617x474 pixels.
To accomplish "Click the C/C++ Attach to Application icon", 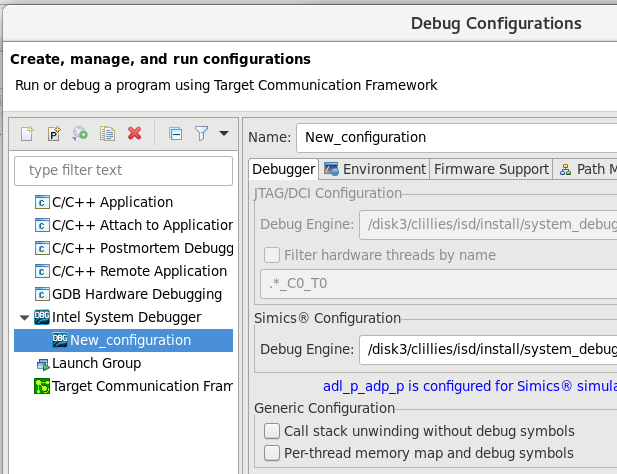I will coord(42,225).
